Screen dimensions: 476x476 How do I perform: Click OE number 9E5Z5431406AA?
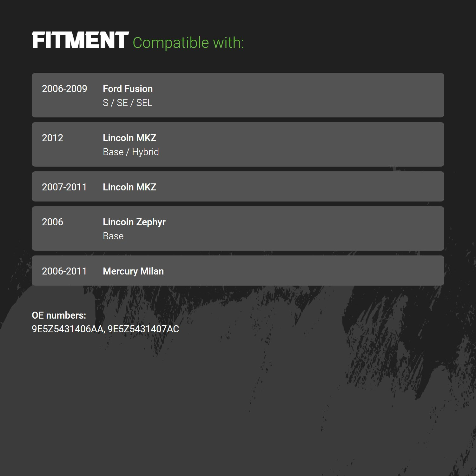68,329
